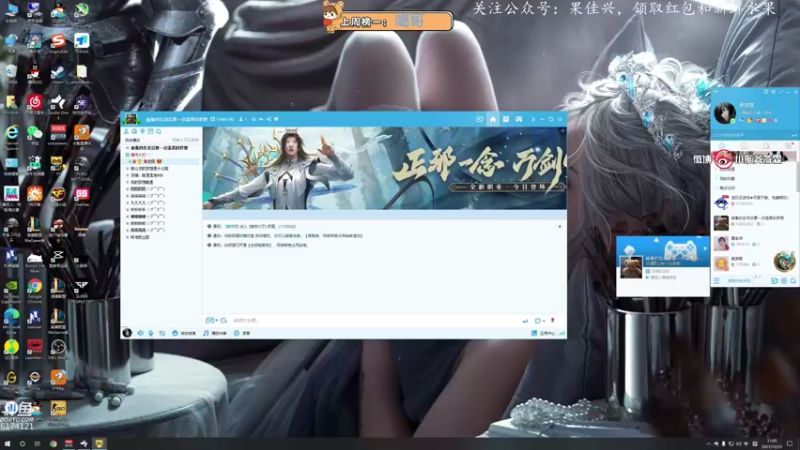Collapse the 最近访问 section in YY main panel

click(x=727, y=188)
